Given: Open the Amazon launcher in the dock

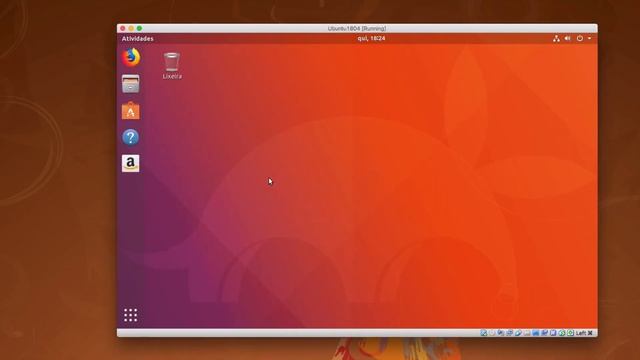Looking at the screenshot, I should point(131,163).
